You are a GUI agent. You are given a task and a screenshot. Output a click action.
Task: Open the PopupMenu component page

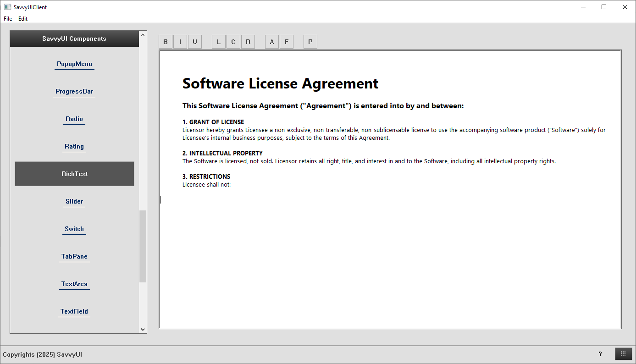click(74, 64)
